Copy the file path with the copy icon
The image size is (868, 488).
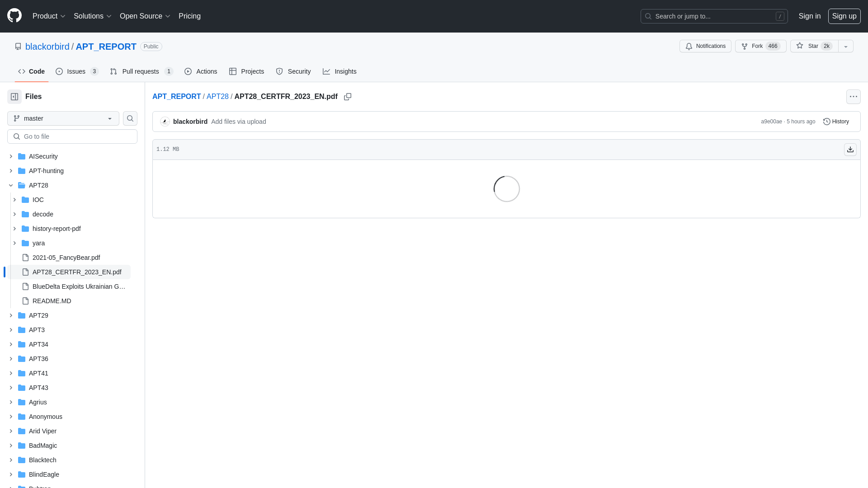point(348,97)
